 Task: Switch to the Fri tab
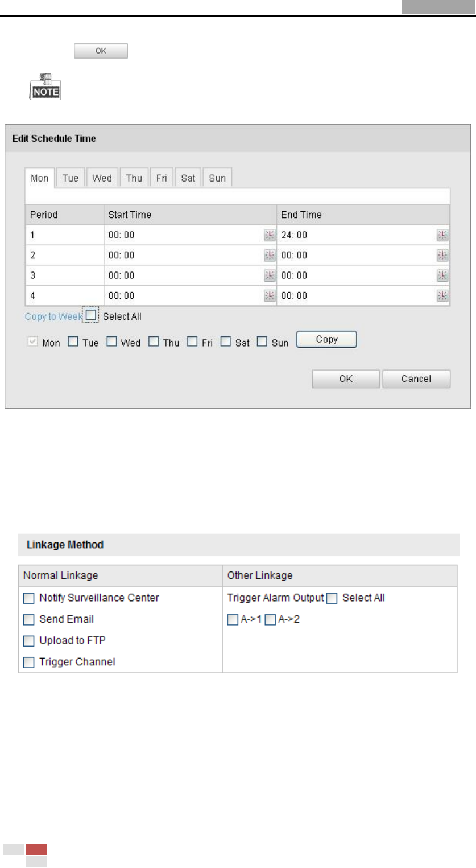point(162,178)
